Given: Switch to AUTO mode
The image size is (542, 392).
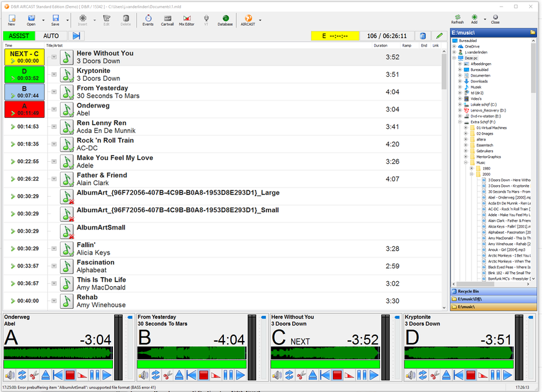Looking at the screenshot, I should click(51, 36).
